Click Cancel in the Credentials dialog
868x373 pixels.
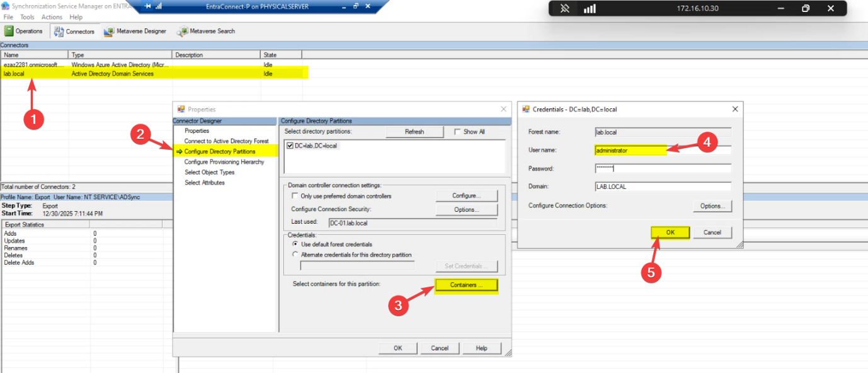[712, 232]
